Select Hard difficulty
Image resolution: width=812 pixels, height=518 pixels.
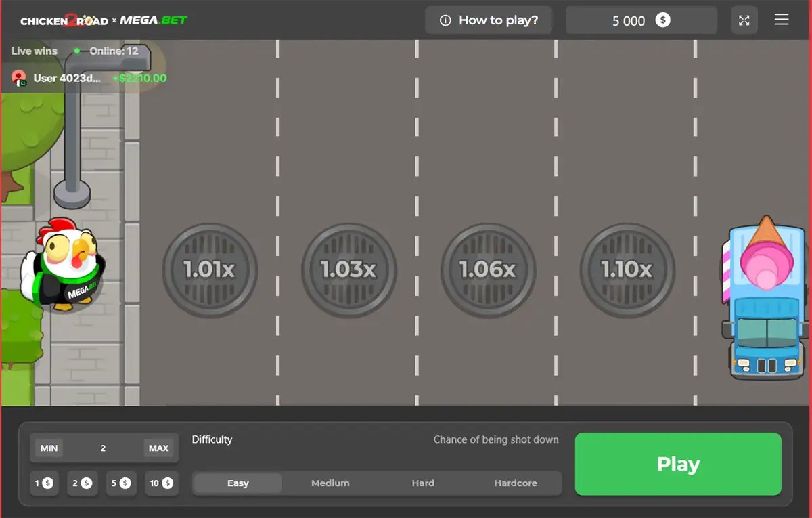[423, 483]
